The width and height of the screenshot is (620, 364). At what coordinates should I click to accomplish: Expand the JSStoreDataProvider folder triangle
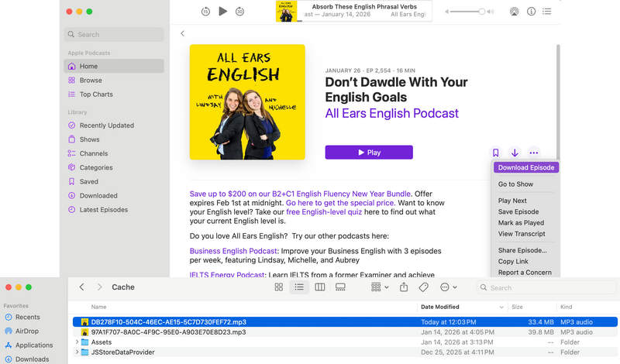[77, 352]
